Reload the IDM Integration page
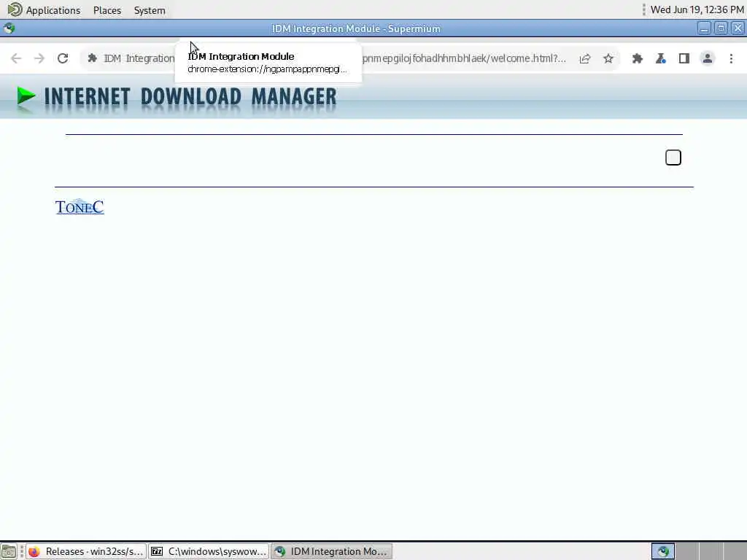 point(63,58)
